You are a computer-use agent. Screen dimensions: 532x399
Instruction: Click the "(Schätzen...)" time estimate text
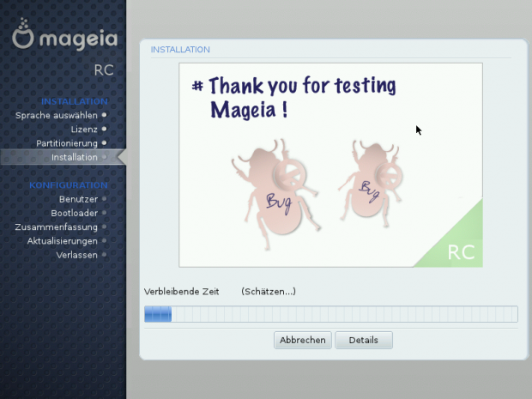[268, 292]
